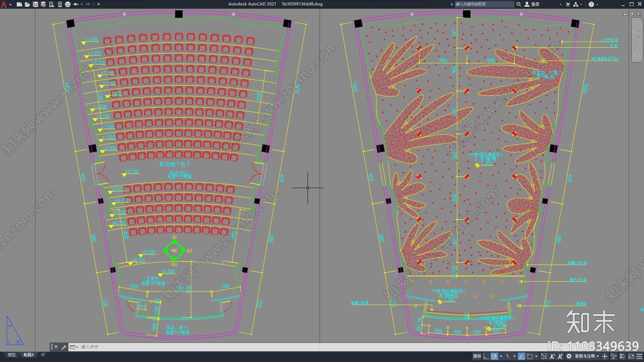
Task: Click the navigation bar steering wheel
Action: (637, 28)
